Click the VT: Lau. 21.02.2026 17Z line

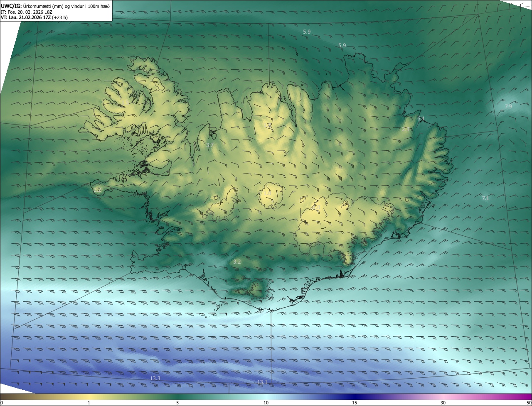pyautogui.click(x=34, y=18)
